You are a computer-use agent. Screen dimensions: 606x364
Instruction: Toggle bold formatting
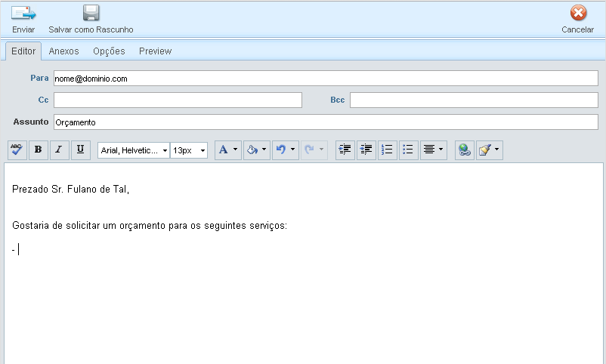click(39, 150)
